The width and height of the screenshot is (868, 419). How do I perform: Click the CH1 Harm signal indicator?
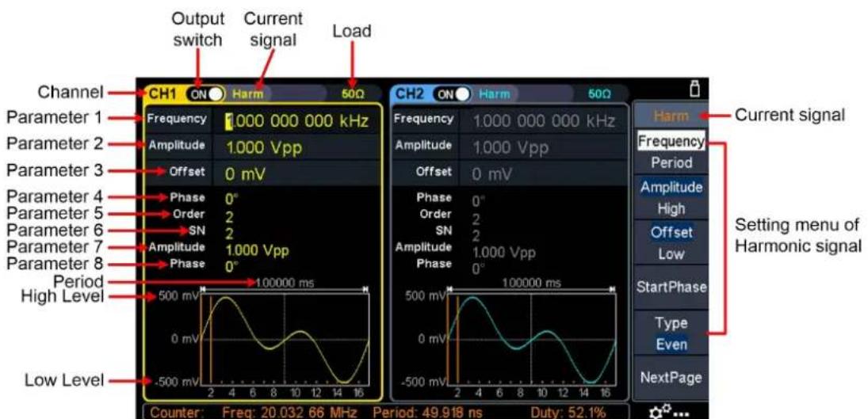(248, 94)
